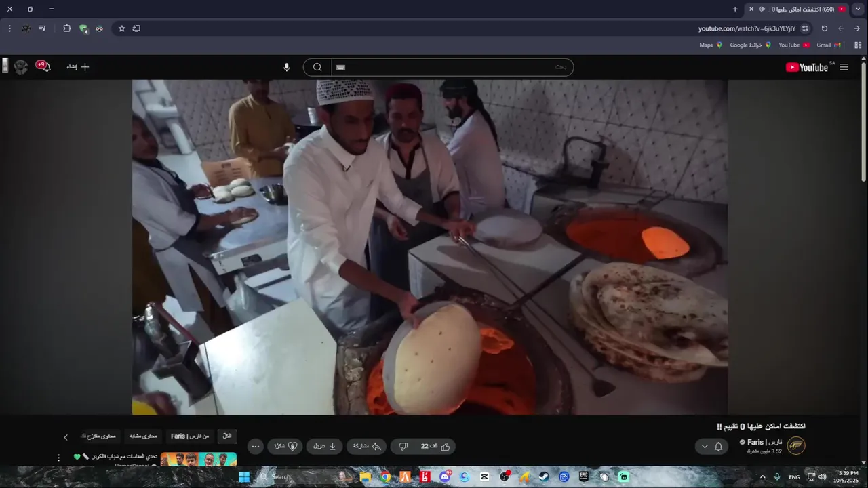Viewport: 868px width, 488px height.
Task: Click the green shield extension icon
Action: 83,28
